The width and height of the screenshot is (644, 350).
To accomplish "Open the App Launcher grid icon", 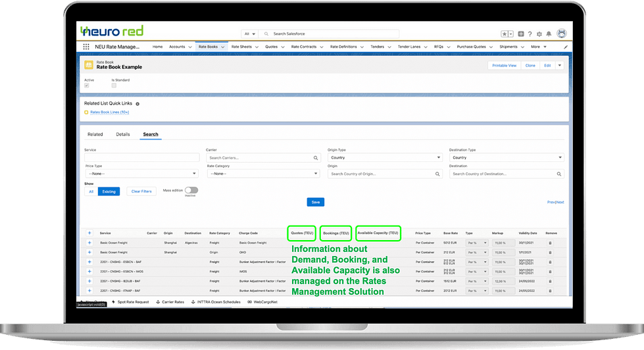I will click(86, 47).
